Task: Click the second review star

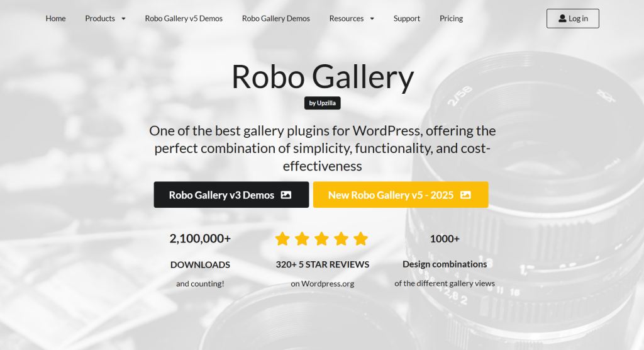Action: click(302, 239)
